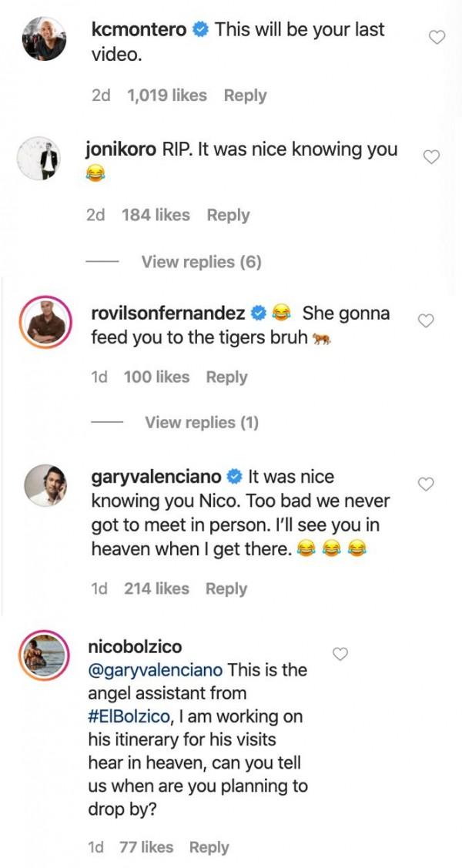Like garyvalenciano's comment with the heart
This screenshot has width=462, height=868.
pos(426,484)
